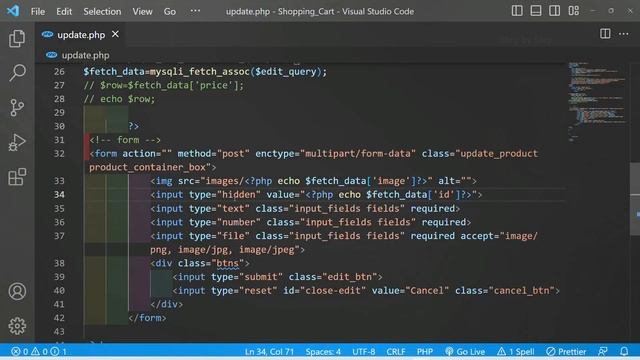
Task: Click the vertical scrollbar thumb
Action: (x=635, y=199)
